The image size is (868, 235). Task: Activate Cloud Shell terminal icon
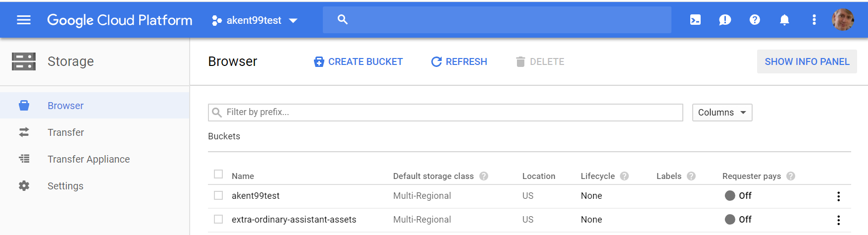pyautogui.click(x=695, y=20)
